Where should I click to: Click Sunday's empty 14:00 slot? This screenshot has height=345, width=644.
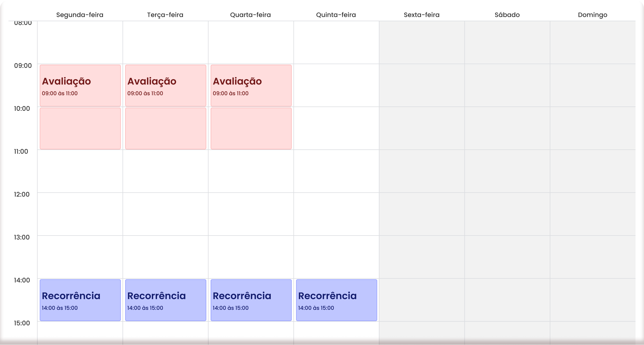coord(593,300)
